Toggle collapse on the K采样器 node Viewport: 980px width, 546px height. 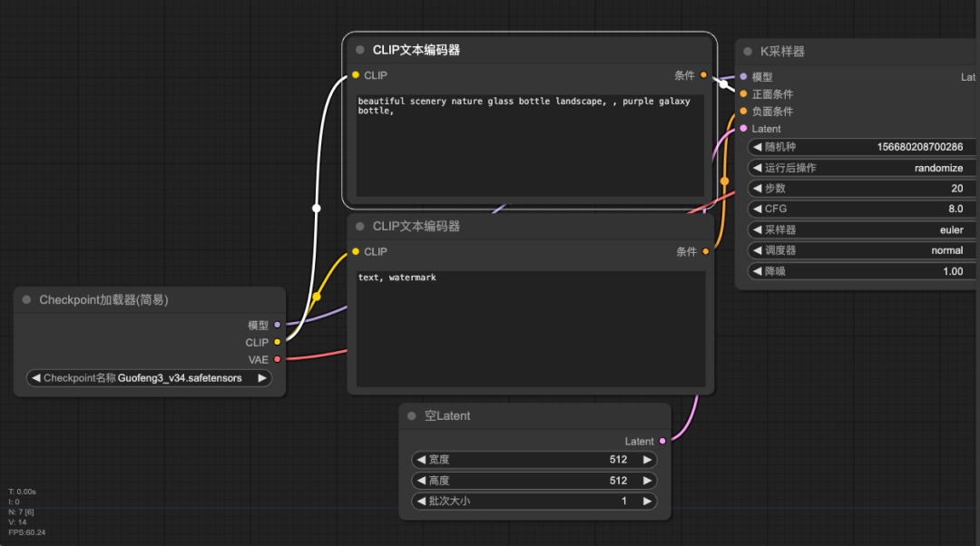pos(749,52)
